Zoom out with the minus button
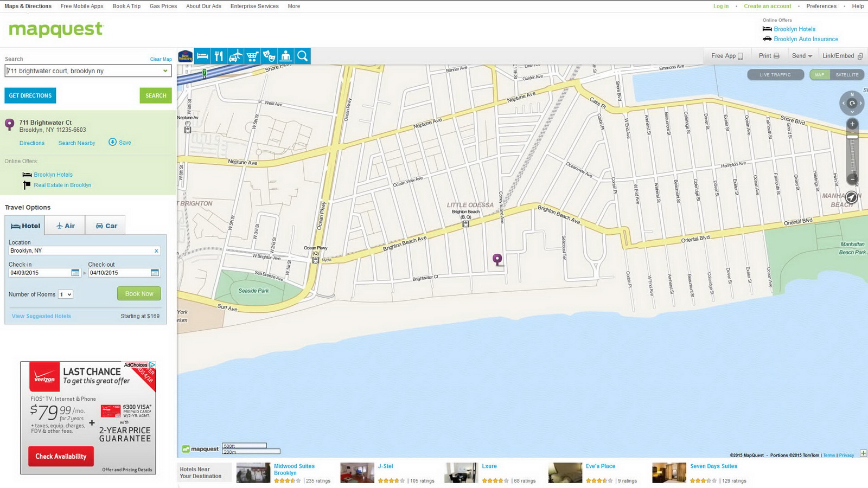Image resolution: width=868 pixels, height=488 pixels. tap(852, 178)
